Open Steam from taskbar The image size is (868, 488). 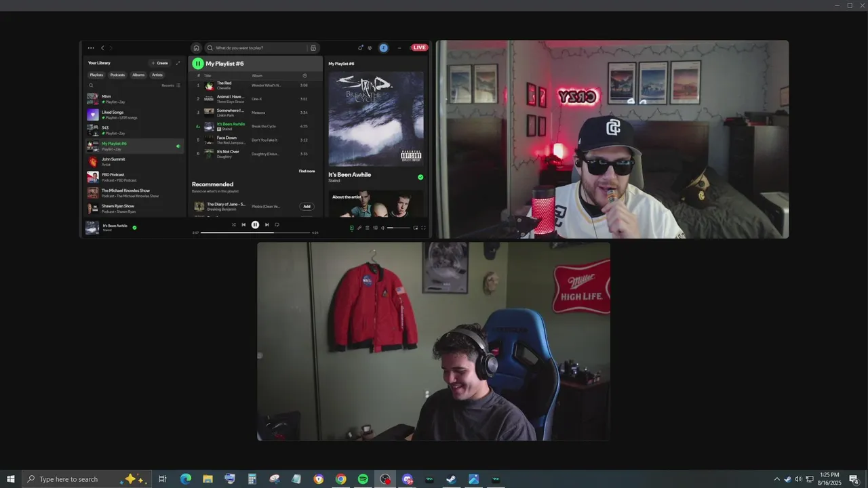click(451, 479)
